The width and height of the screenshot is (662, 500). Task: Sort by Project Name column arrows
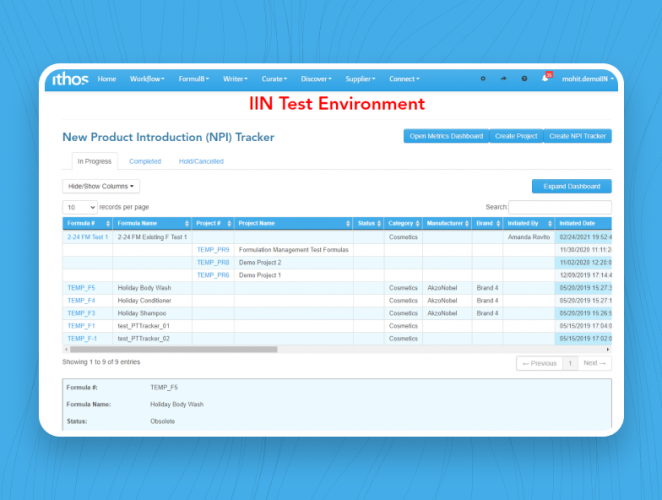click(x=348, y=223)
